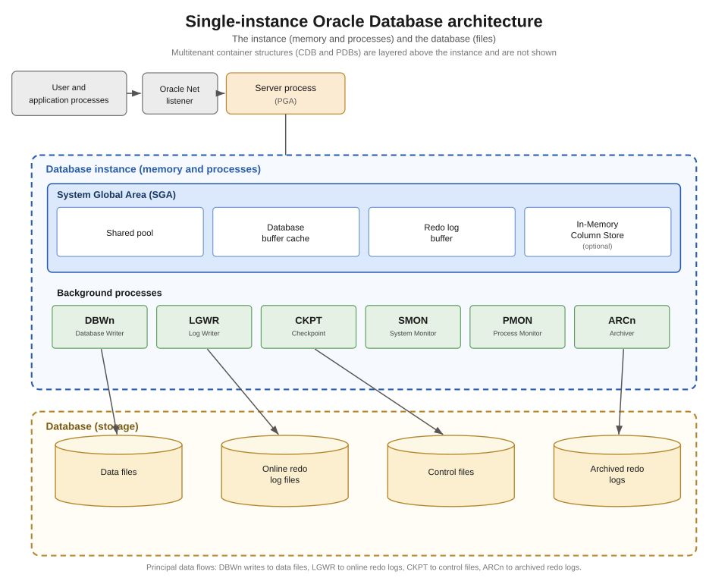Click the Database instance heading text
The width and height of the screenshot is (728, 578).
153,169
